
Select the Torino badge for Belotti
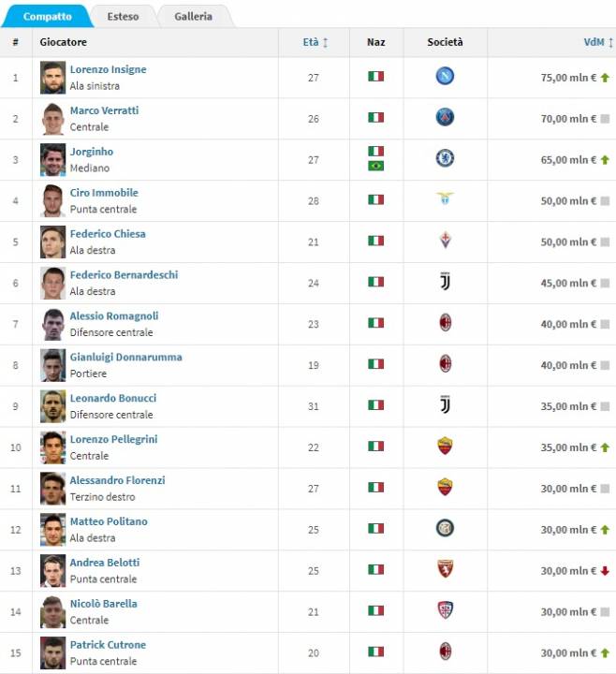[445, 569]
